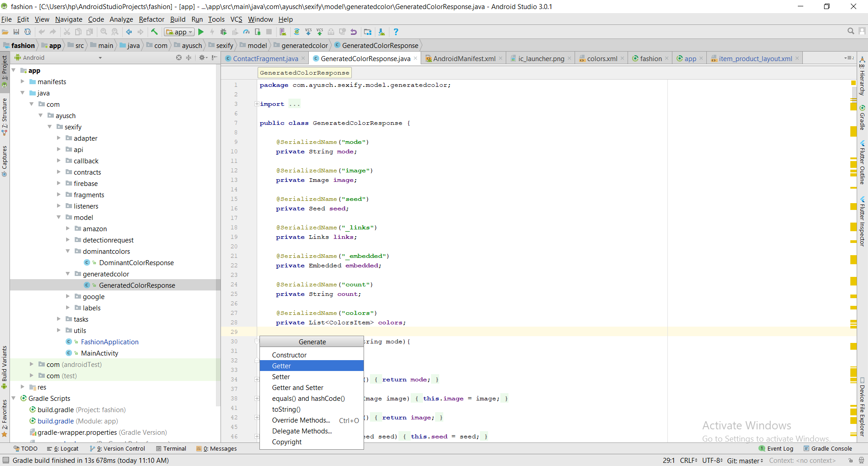Open the app run configuration dropdown
This screenshot has height=466, width=868.
[178, 32]
